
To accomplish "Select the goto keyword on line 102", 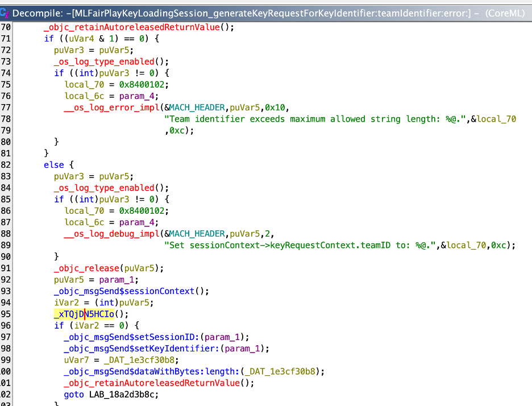I will point(74,394).
